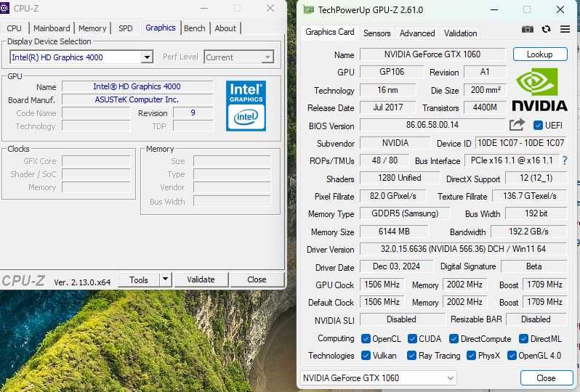This screenshot has height=392, width=580.
Task: Click the Digital Signature Beta field
Action: coord(534,266)
